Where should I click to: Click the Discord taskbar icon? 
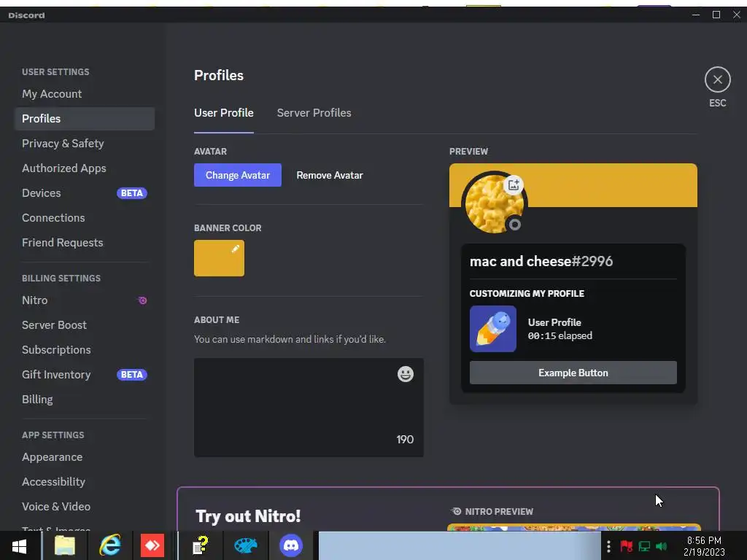291,545
